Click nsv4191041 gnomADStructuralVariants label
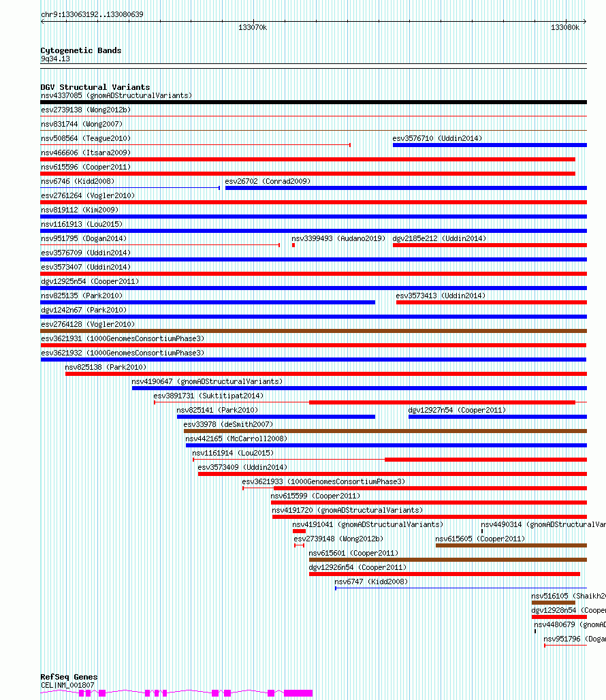This screenshot has height=700, width=606. point(368,524)
